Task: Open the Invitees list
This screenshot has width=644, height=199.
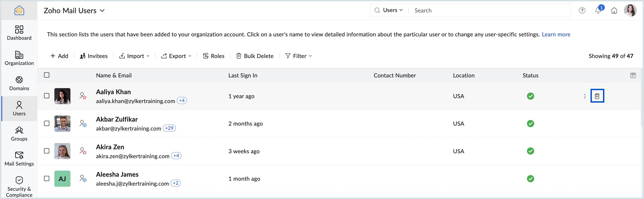Action: (x=94, y=56)
